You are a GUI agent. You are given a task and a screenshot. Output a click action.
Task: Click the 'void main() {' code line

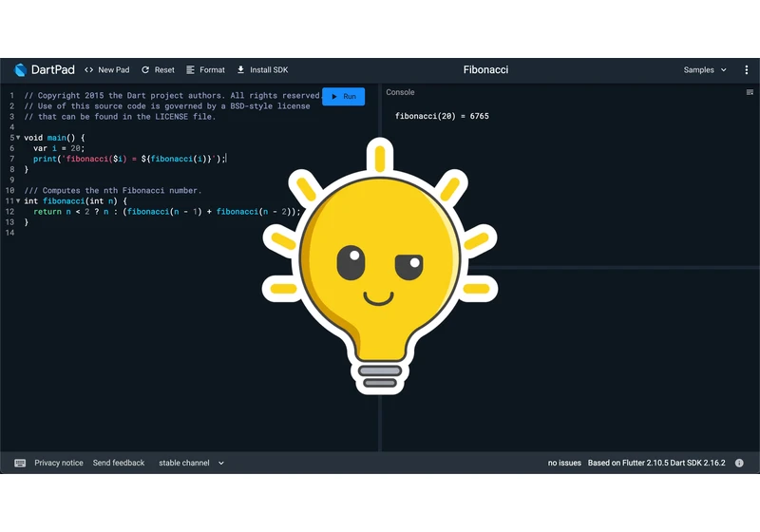click(x=54, y=138)
